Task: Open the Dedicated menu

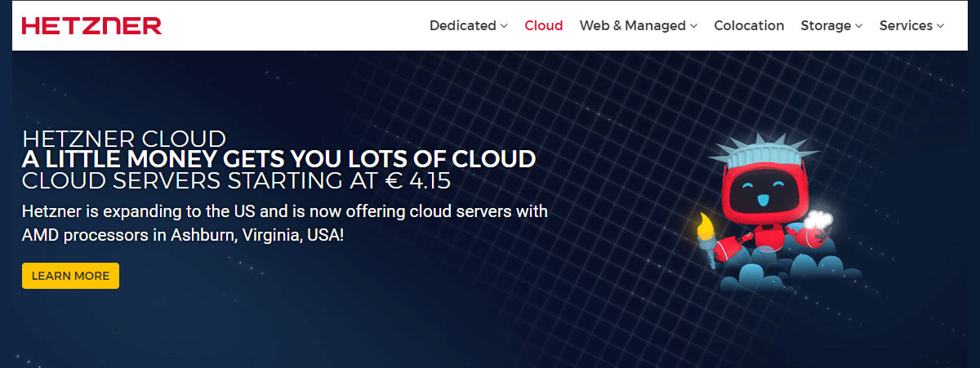Action: pyautogui.click(x=469, y=25)
